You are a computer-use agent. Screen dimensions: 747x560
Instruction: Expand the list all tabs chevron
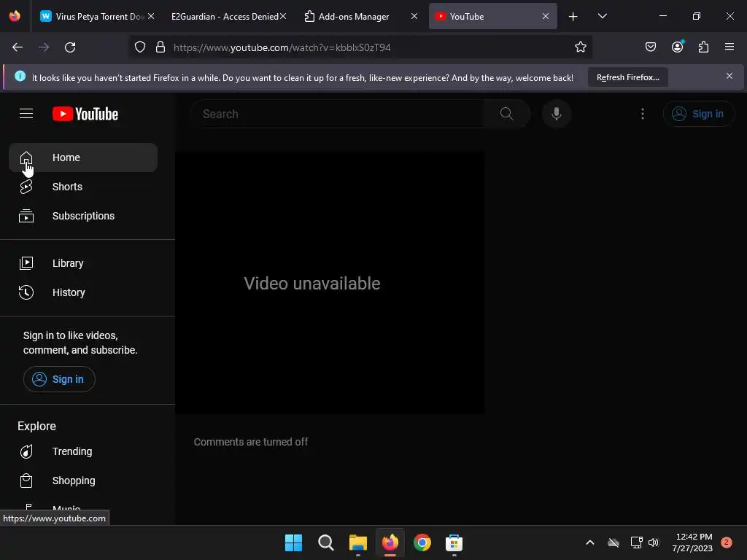[x=602, y=17]
